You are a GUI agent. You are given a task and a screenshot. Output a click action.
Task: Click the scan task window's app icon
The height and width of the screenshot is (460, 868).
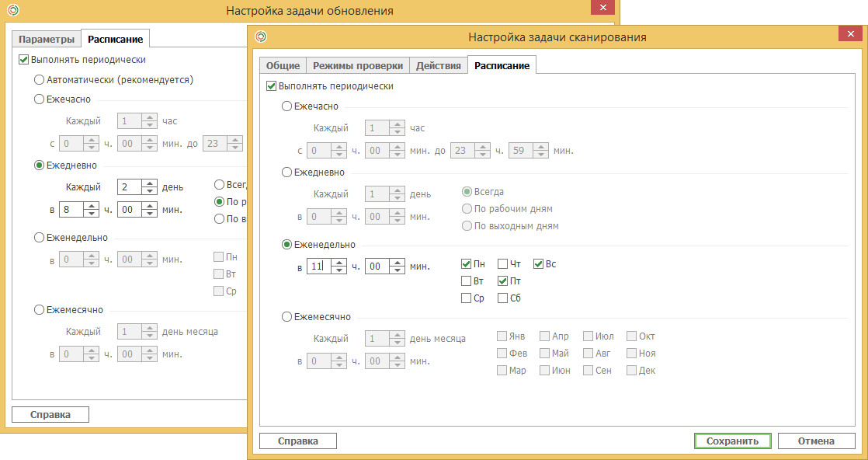261,37
